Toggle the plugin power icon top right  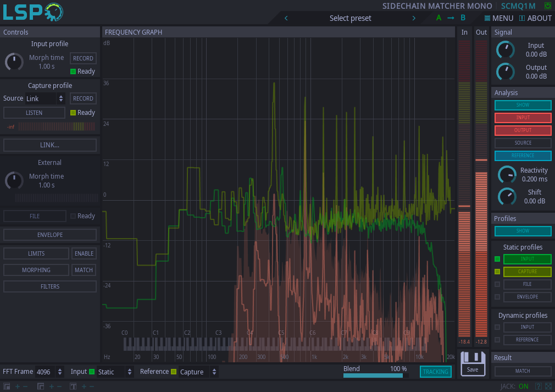coord(547,5)
